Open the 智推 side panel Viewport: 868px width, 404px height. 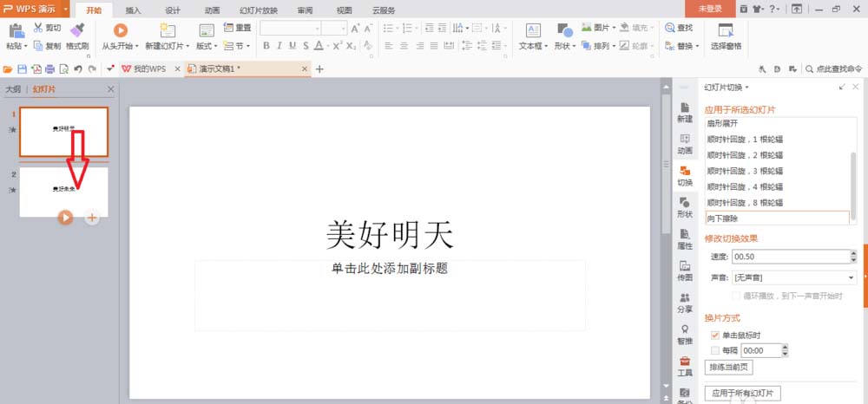685,335
